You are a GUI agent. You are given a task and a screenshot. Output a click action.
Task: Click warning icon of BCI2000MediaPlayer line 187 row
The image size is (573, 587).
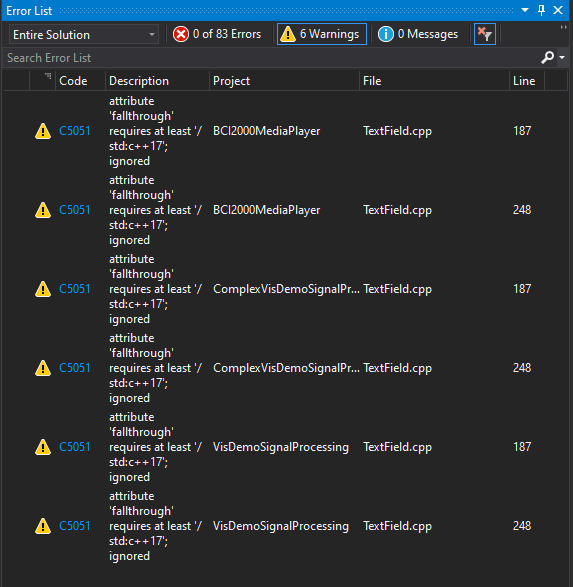click(x=43, y=131)
